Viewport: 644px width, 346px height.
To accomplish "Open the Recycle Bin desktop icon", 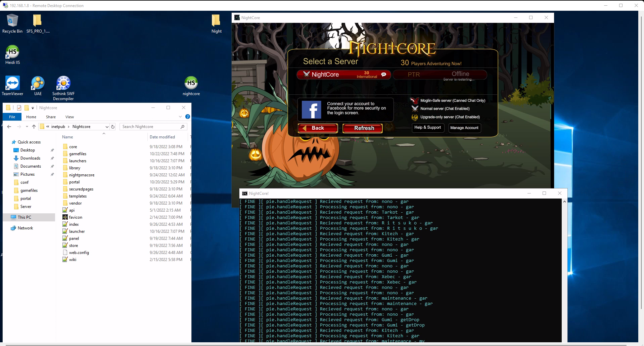I will [x=12, y=24].
